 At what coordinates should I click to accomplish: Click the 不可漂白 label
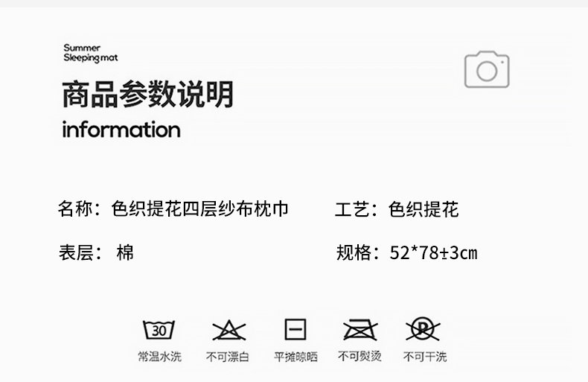(228, 356)
